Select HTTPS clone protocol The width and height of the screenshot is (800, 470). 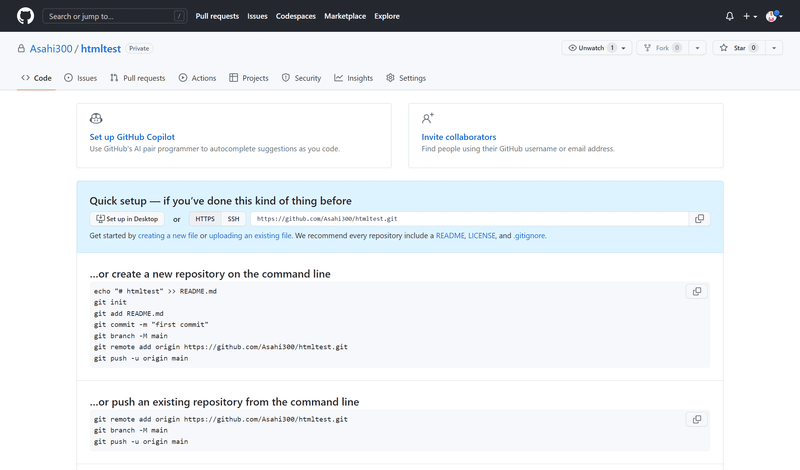(x=205, y=219)
